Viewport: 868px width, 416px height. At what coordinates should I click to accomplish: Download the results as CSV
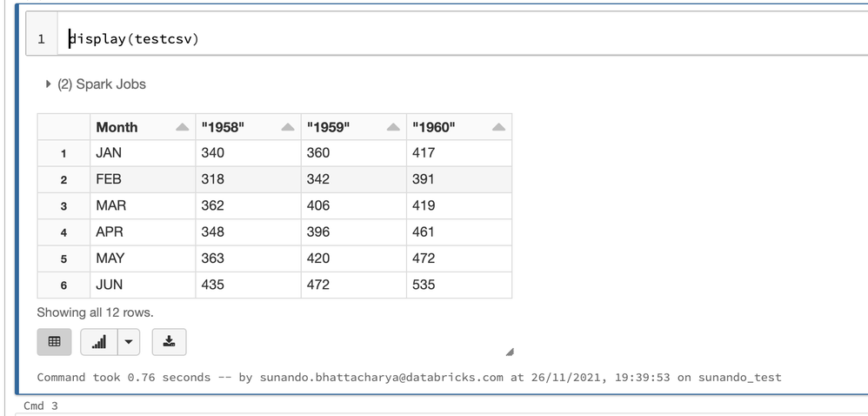[169, 342]
